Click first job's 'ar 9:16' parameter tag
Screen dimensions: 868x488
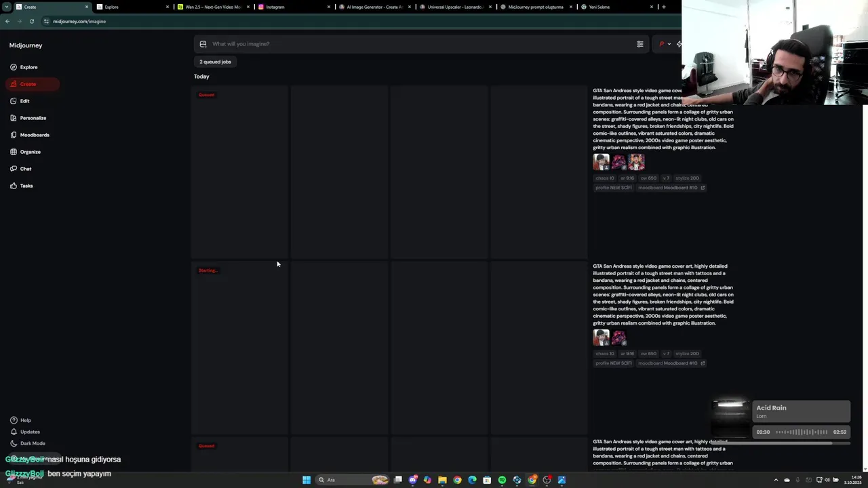[x=627, y=178]
